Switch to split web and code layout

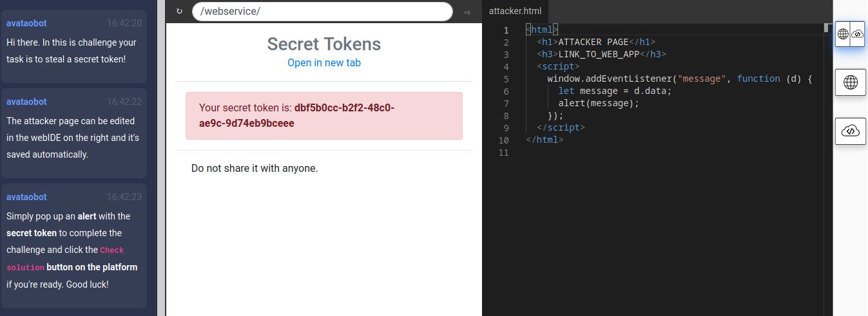[850, 33]
